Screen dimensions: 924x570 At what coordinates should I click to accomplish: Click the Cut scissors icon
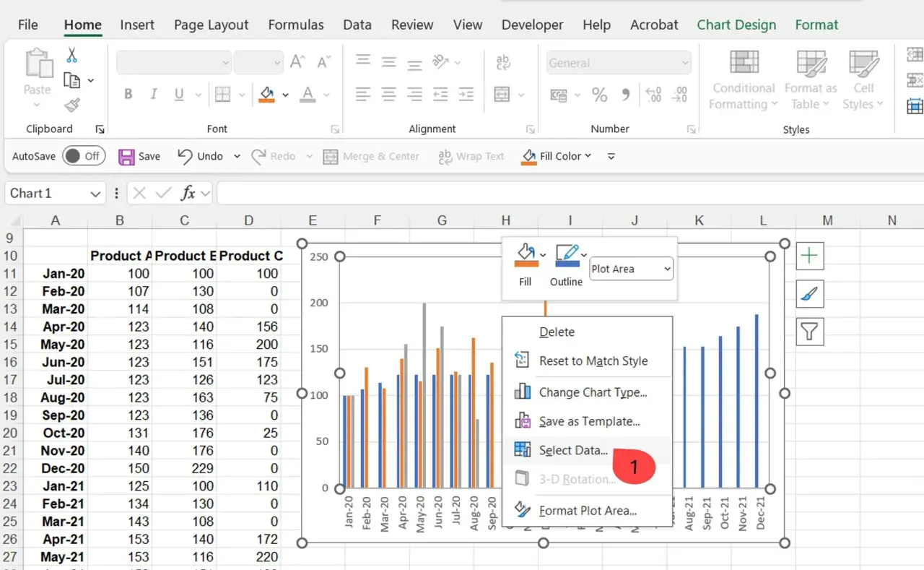click(72, 55)
